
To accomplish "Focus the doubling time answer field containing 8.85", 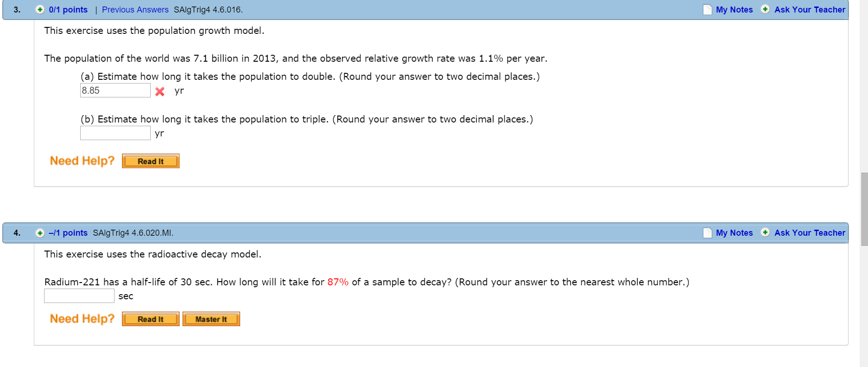I will [x=115, y=90].
